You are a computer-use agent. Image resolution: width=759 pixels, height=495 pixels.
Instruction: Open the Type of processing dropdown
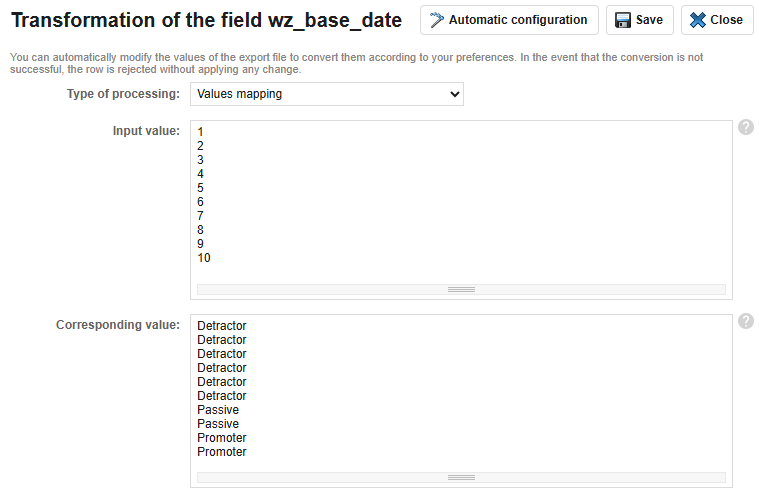tap(326, 94)
